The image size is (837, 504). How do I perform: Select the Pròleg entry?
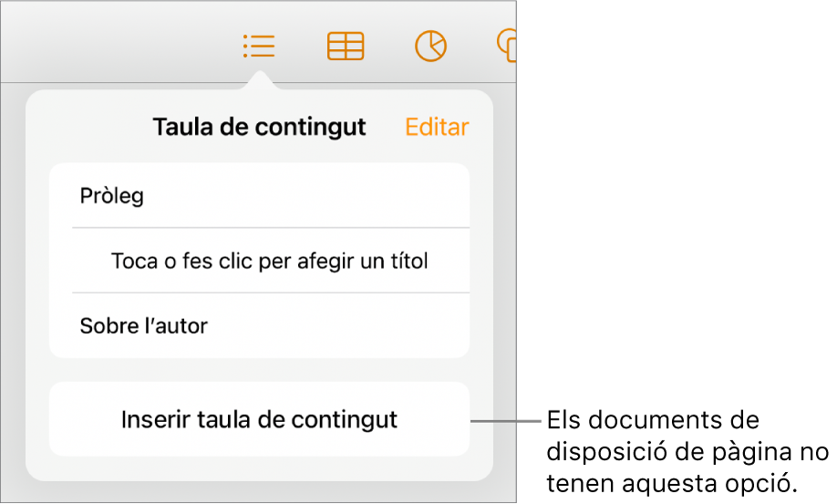coord(260,196)
